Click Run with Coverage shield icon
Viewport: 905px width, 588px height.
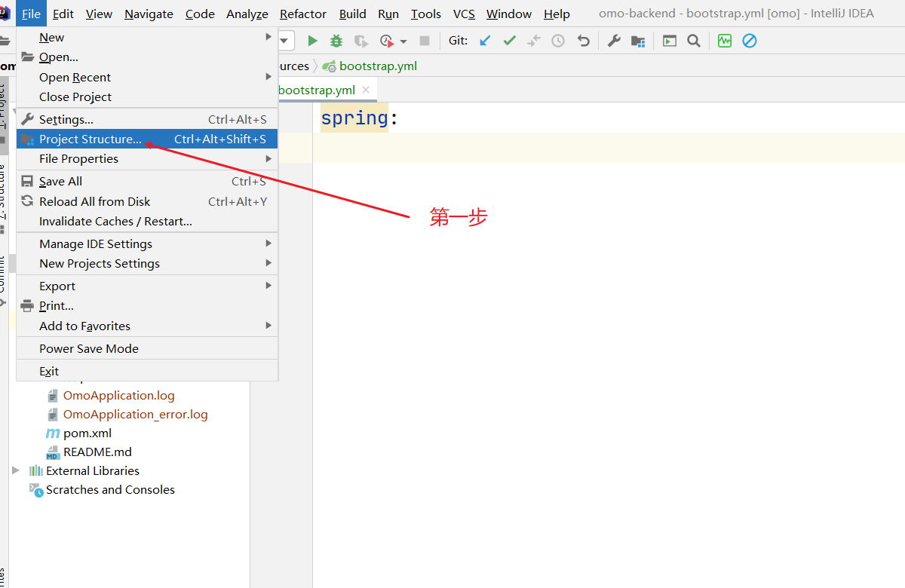click(x=361, y=41)
